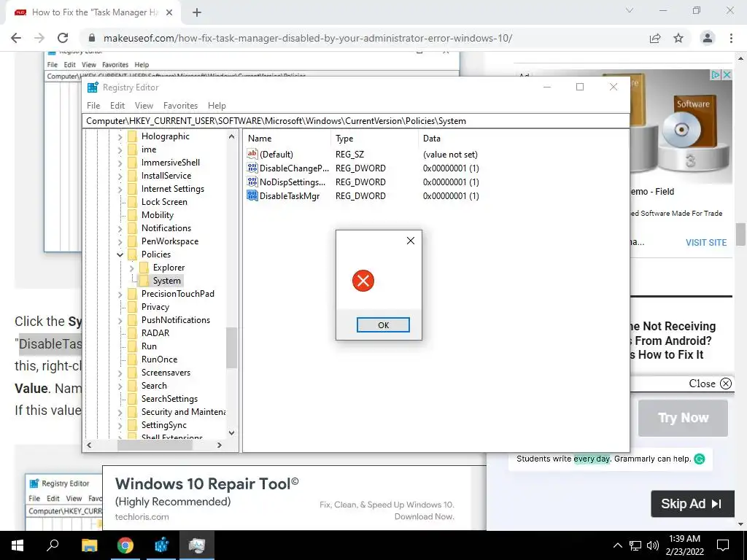Click the Try Now button

(683, 418)
